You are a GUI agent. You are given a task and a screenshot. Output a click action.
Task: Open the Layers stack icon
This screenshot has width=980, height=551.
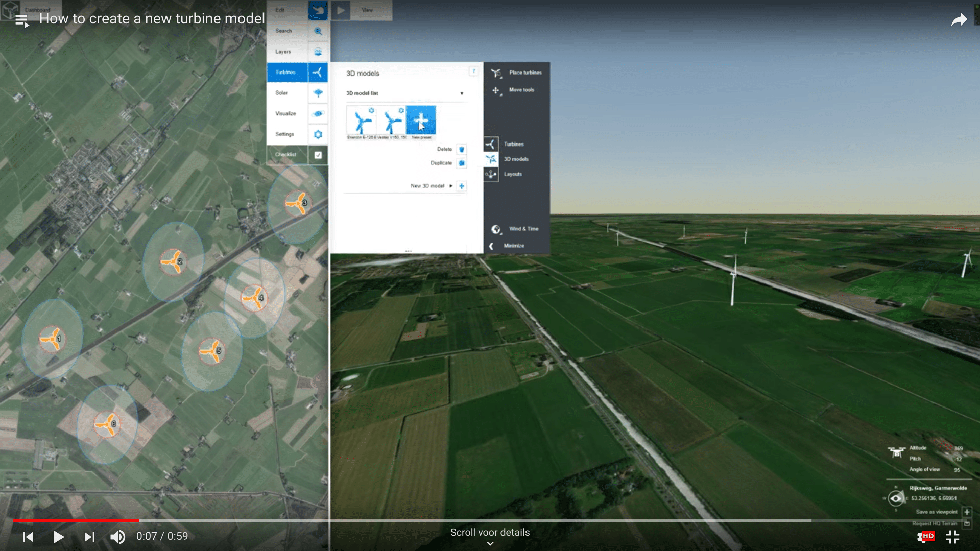coord(318,52)
